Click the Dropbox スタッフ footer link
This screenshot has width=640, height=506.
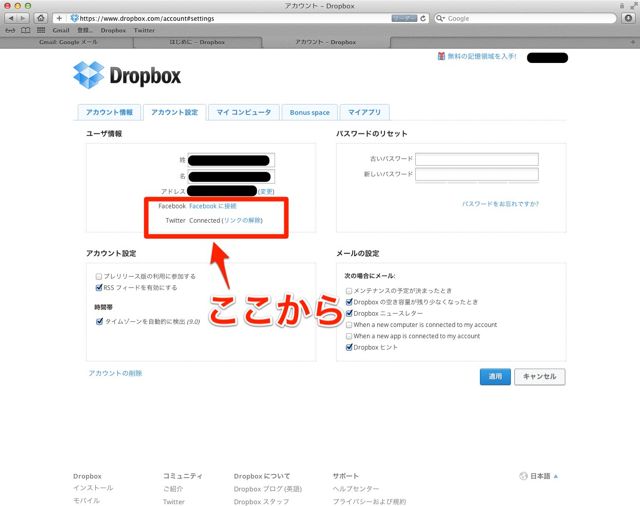pyautogui.click(x=261, y=502)
